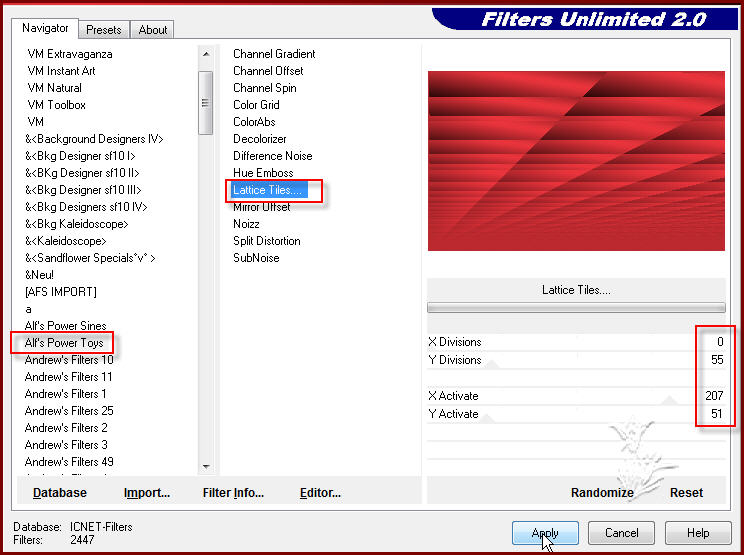This screenshot has height=555, width=744.
Task: Select Alf's Power Toys filter category
Action: tap(64, 343)
